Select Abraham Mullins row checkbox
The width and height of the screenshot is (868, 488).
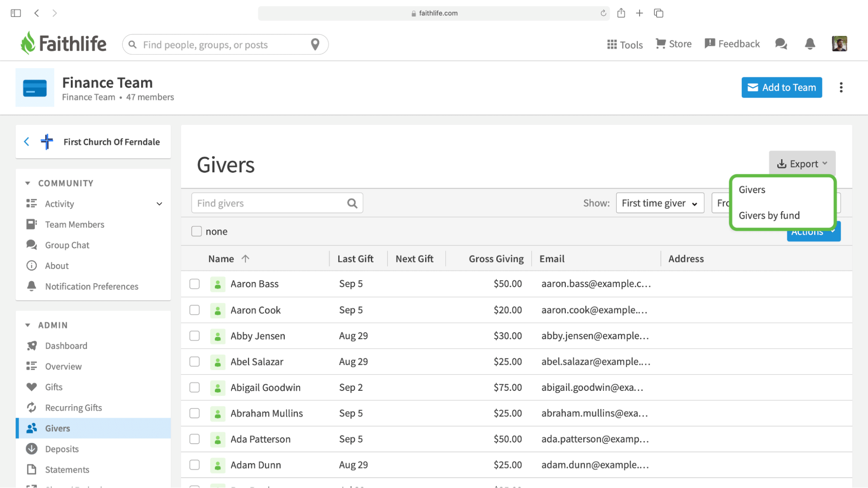pos(195,413)
